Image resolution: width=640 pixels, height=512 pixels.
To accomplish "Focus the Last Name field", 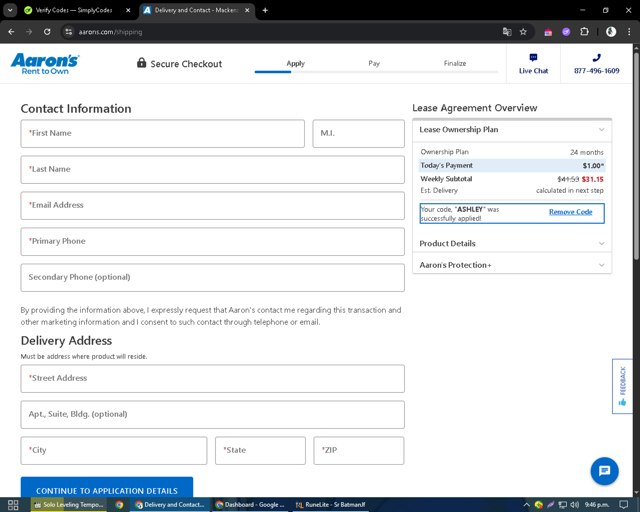I will pos(213,169).
